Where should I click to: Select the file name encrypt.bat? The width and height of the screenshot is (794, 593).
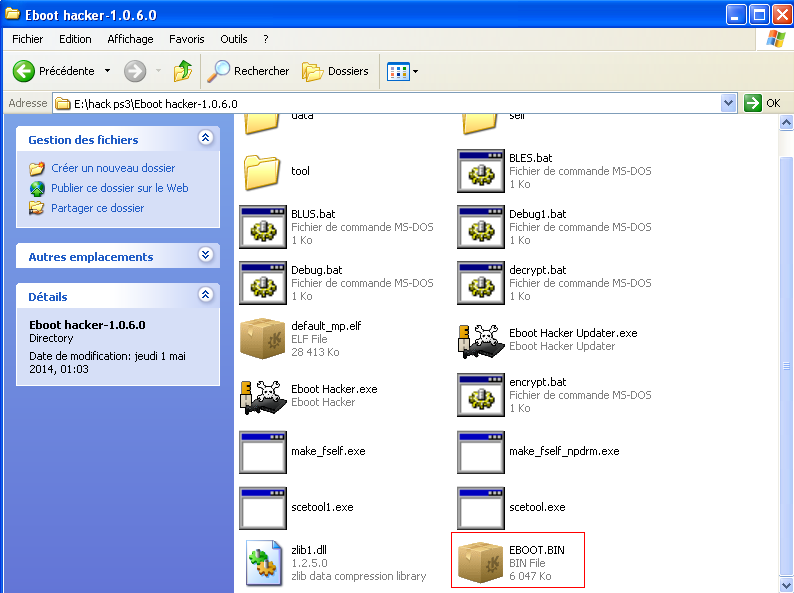tap(538, 382)
